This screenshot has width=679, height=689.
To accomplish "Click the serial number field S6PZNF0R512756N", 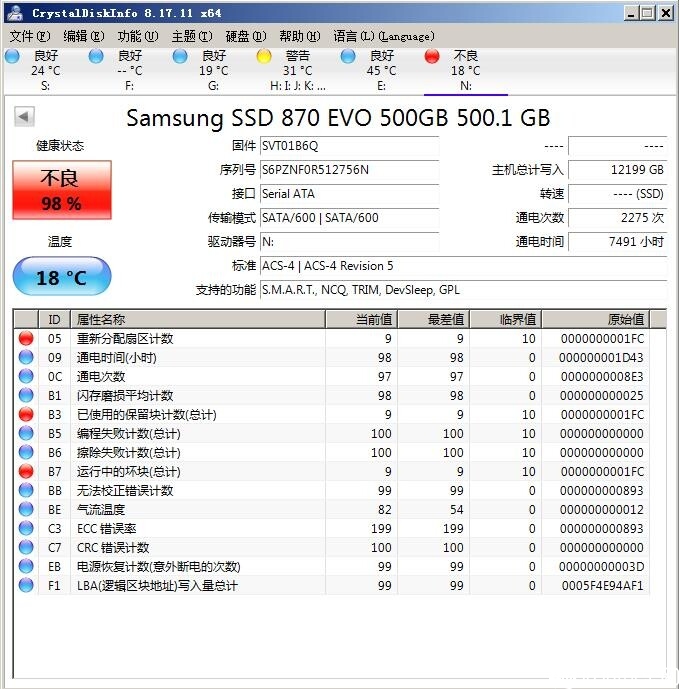I will (349, 170).
